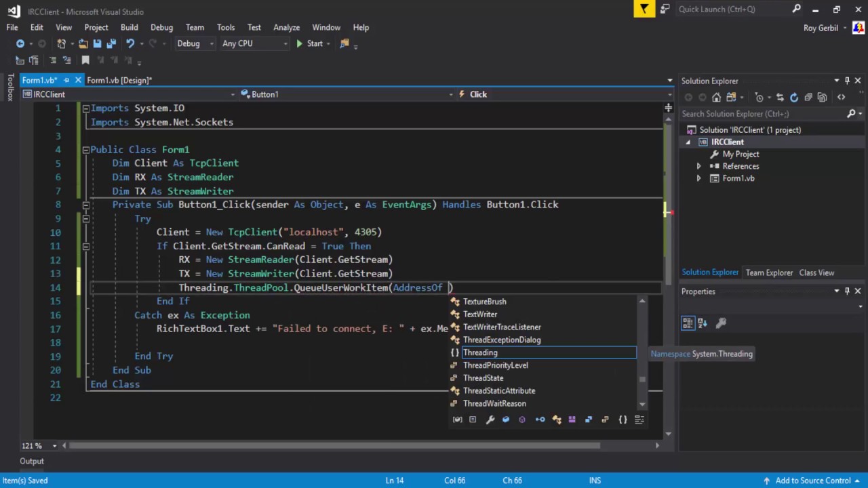This screenshot has height=488, width=868.
Task: Click Collapse All in Solution Explorer
Action: [x=808, y=97]
